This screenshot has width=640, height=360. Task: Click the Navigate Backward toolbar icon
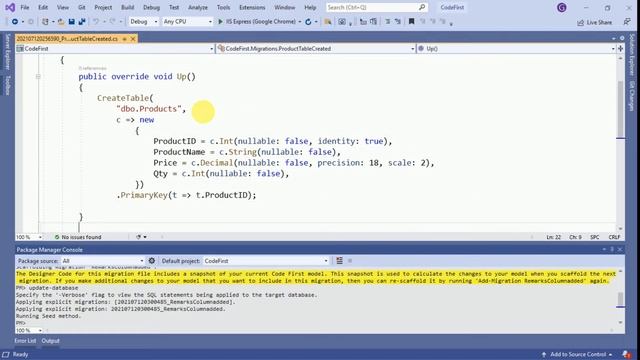[15, 22]
